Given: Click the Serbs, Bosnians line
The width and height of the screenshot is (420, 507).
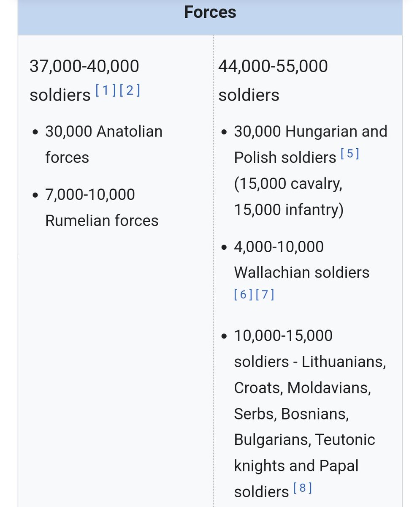Looking at the screenshot, I should pos(291,414).
